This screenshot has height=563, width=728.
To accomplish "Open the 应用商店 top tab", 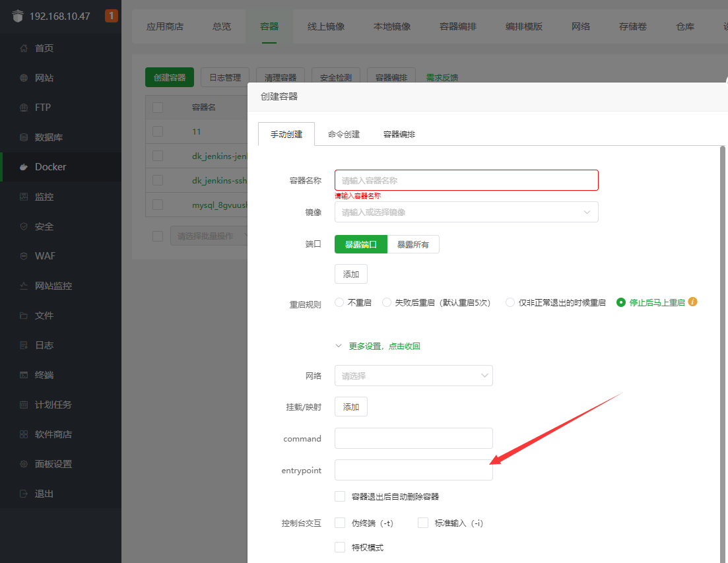I will tap(165, 27).
